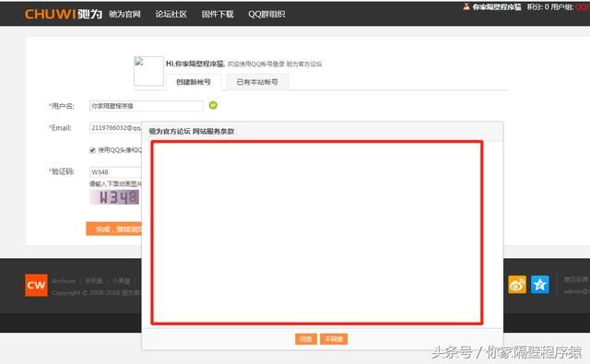Click the Archiver link in footer
Viewport: 590px width, 364px height.
(64, 281)
